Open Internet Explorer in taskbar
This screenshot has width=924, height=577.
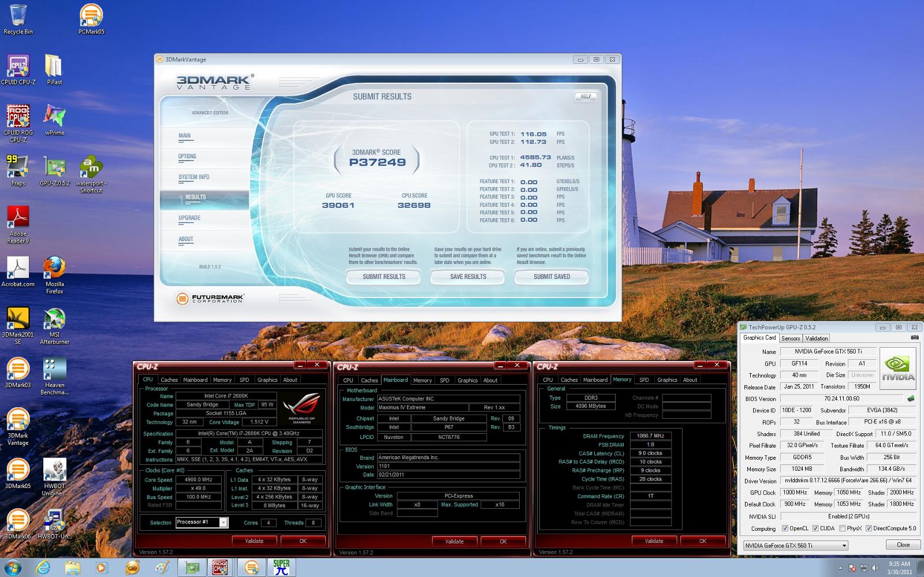44,567
